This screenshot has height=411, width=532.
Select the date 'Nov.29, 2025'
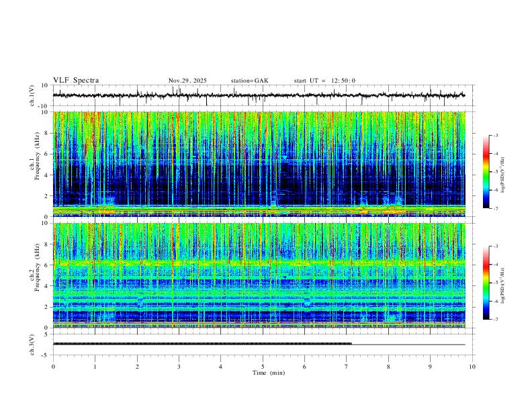(x=187, y=81)
